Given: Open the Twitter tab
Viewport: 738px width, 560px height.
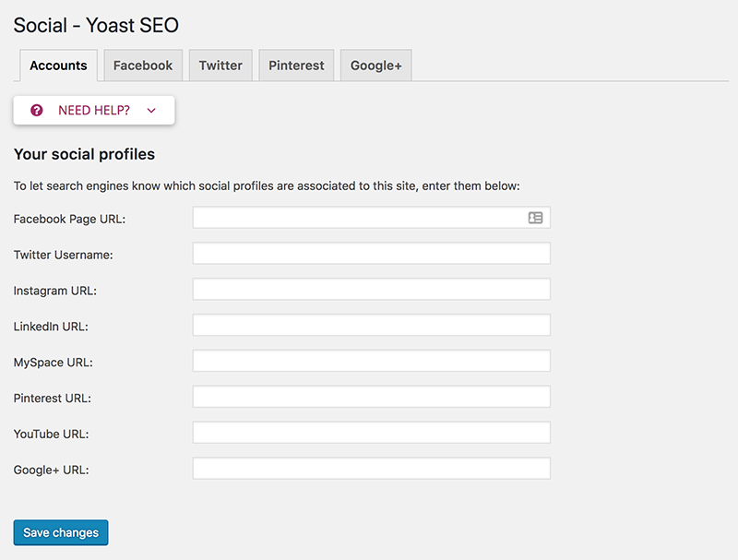Looking at the screenshot, I should [220, 66].
